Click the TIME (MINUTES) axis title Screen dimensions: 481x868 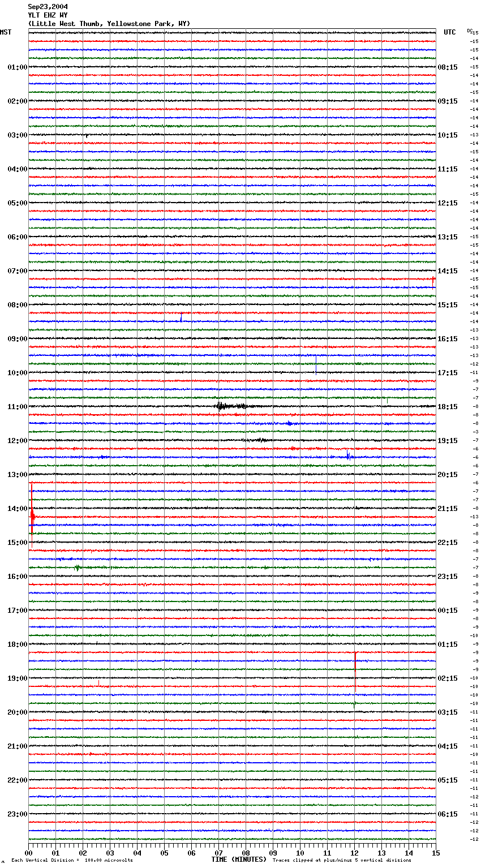(239, 860)
